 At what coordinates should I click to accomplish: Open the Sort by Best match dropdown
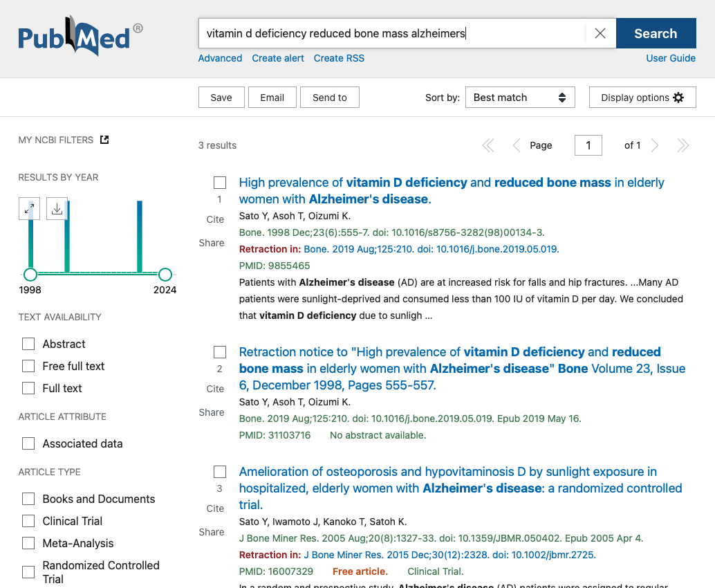519,97
